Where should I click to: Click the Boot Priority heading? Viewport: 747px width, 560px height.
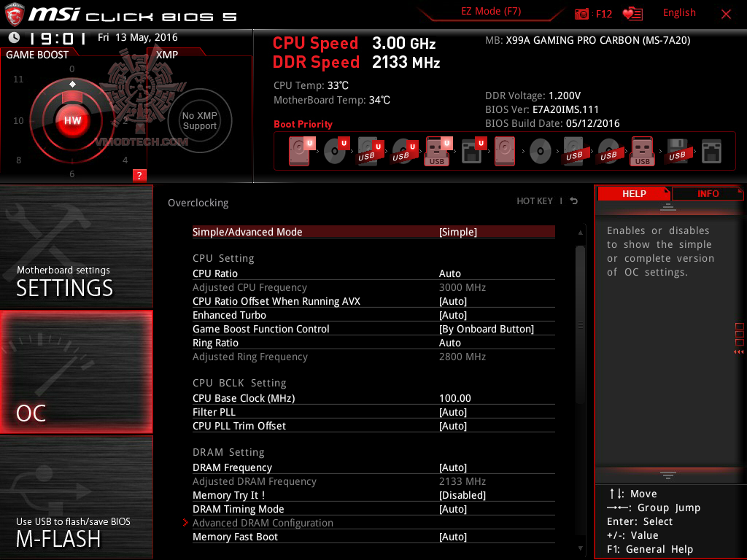pyautogui.click(x=303, y=124)
